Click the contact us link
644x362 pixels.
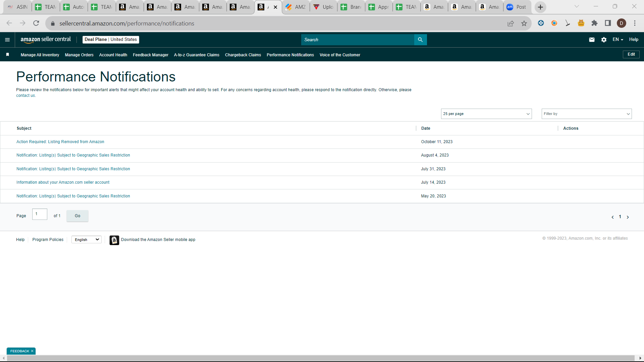(x=25, y=96)
